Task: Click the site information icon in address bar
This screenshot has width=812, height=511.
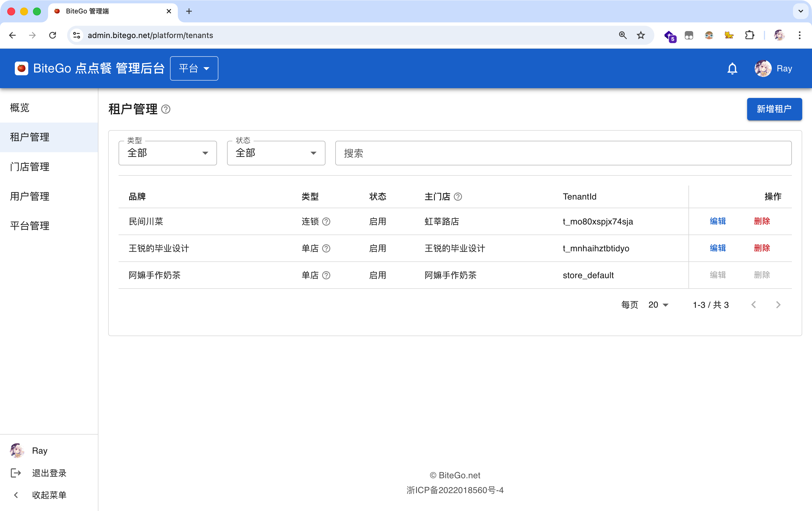Action: [x=77, y=35]
